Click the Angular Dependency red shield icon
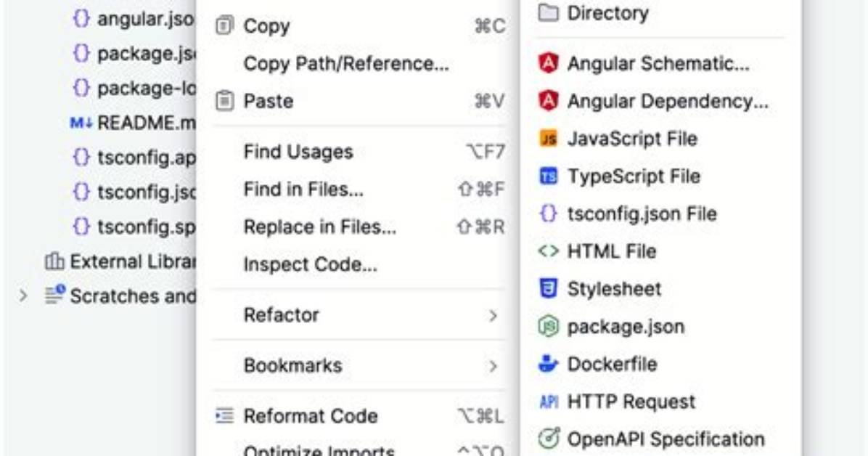 click(x=548, y=101)
